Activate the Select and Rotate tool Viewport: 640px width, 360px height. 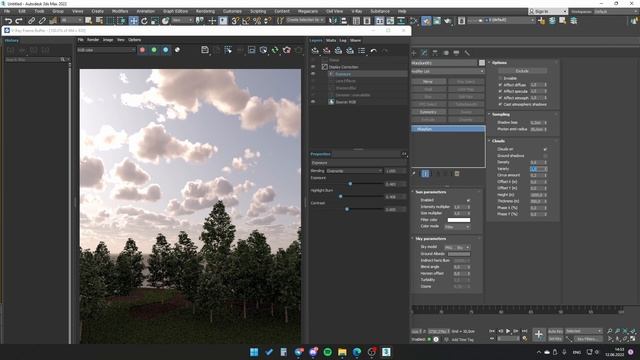[144, 21]
